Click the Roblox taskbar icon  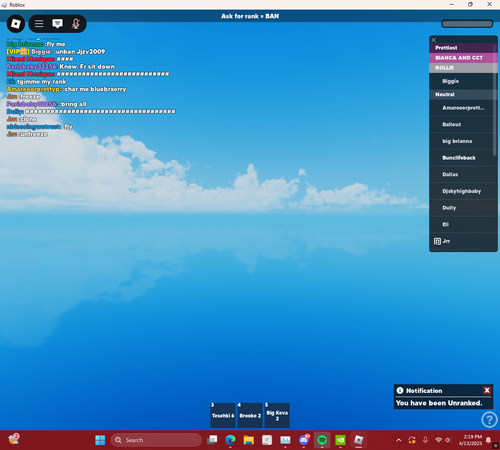point(359,440)
